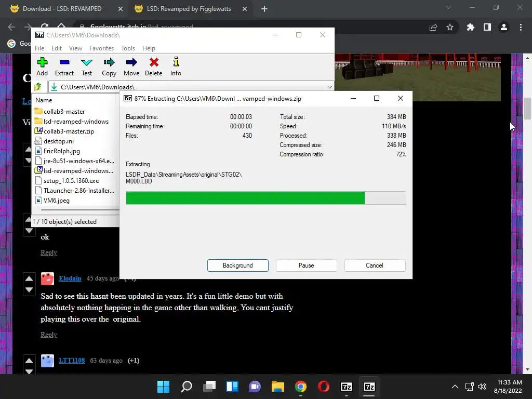Screen dimensions: 532x399
Task: Upvote LTT1108's comment
Action: pyautogui.click(x=29, y=361)
